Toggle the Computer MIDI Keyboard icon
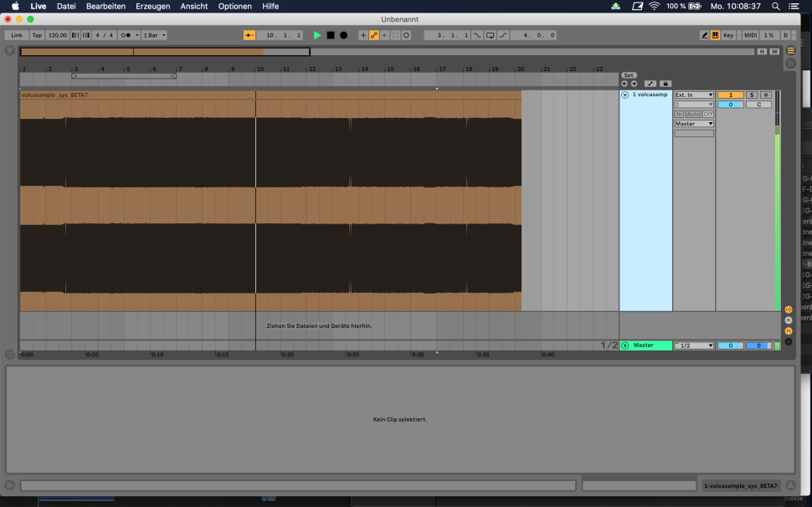The width and height of the screenshot is (812, 507). 715,35
